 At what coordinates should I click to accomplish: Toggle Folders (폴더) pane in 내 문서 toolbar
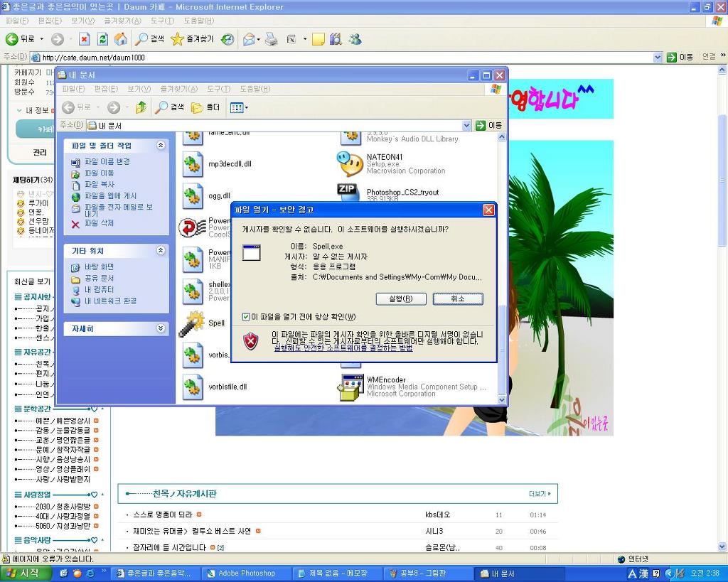205,108
